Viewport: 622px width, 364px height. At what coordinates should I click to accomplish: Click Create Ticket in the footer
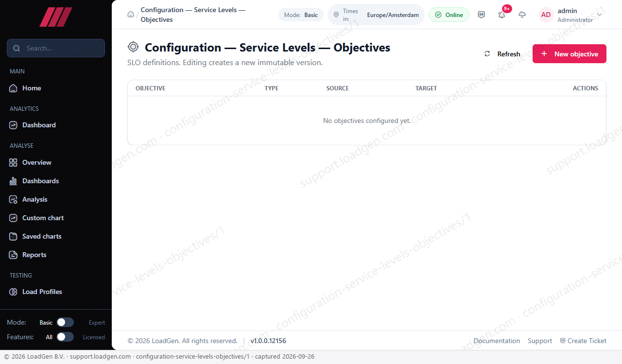(x=583, y=341)
